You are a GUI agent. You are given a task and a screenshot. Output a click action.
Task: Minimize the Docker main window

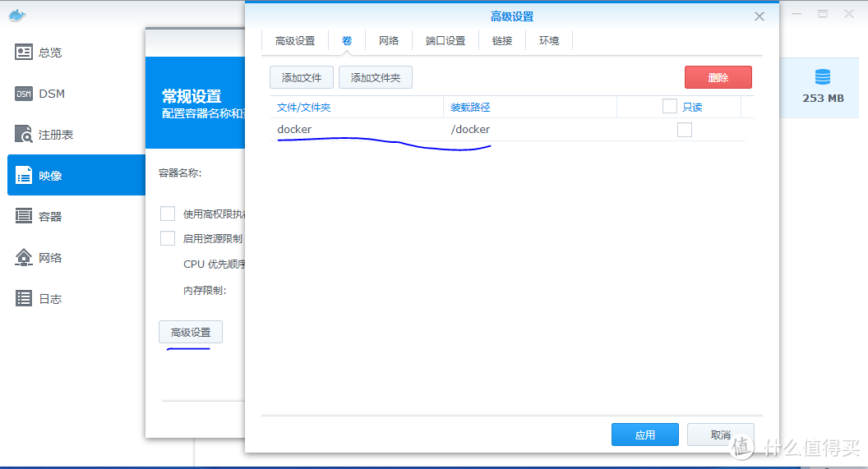click(x=796, y=14)
